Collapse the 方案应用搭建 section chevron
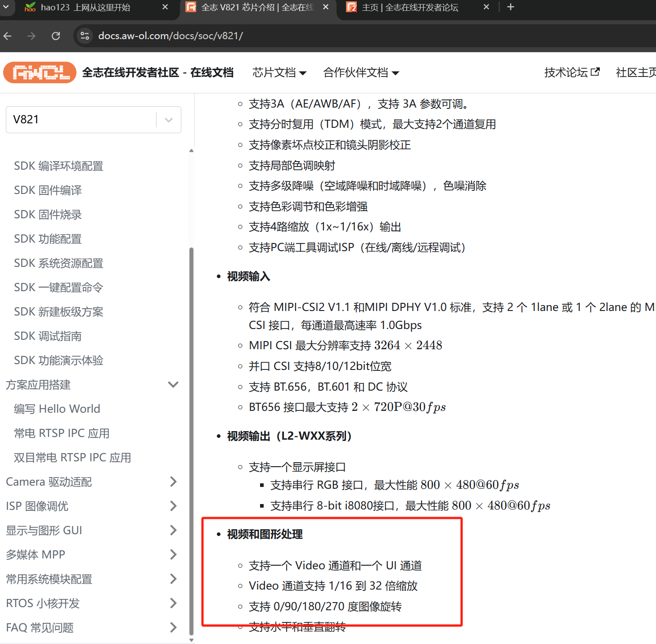This screenshot has height=644, width=656. (173, 385)
